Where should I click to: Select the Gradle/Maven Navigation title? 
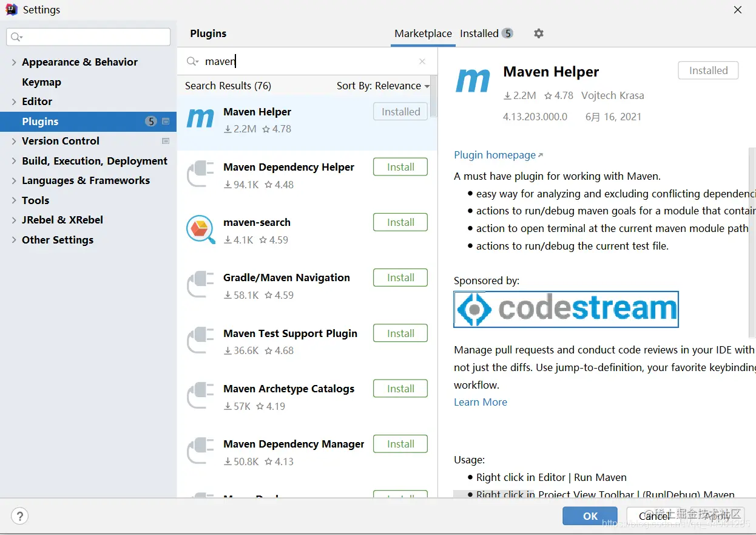(x=286, y=278)
